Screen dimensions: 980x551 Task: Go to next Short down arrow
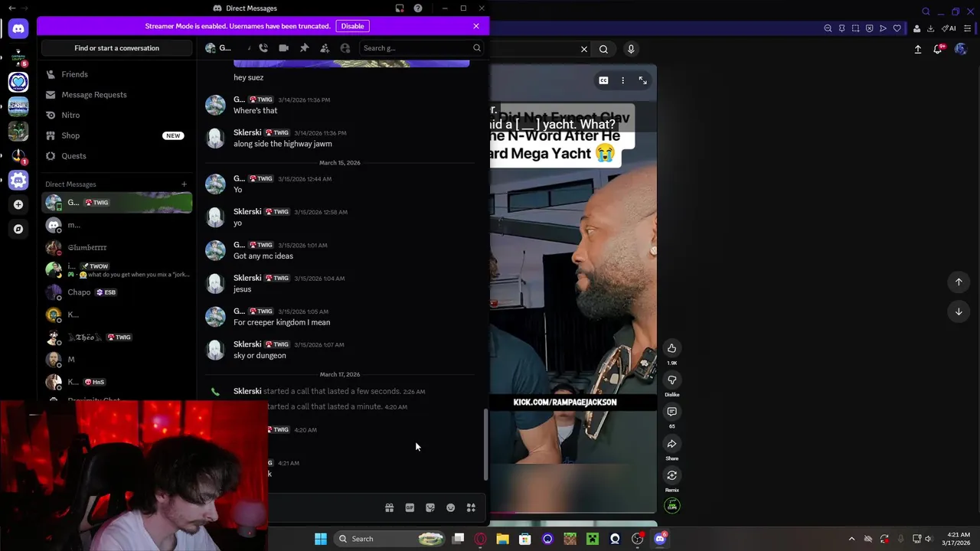[959, 311]
